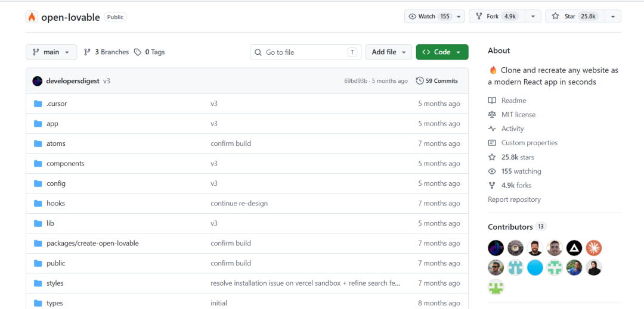Open the 59 Commits history
Screen dimensions: 644x309
[x=437, y=81]
